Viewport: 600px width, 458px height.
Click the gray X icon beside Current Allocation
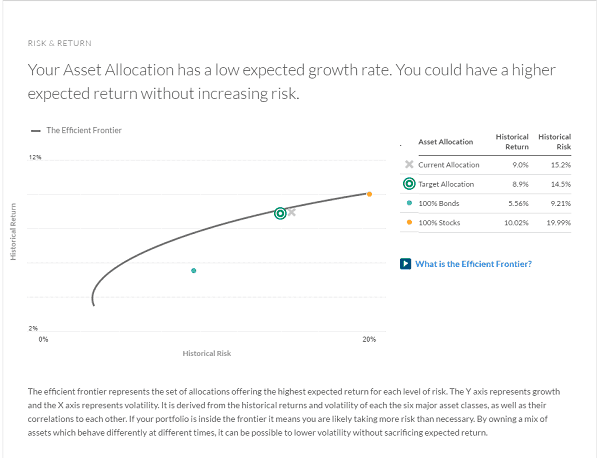409,165
